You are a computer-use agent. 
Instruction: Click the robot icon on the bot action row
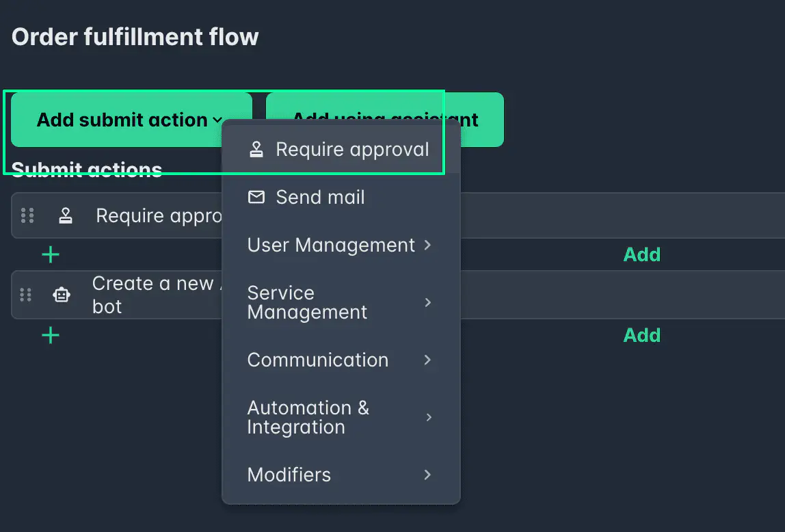pos(62,295)
